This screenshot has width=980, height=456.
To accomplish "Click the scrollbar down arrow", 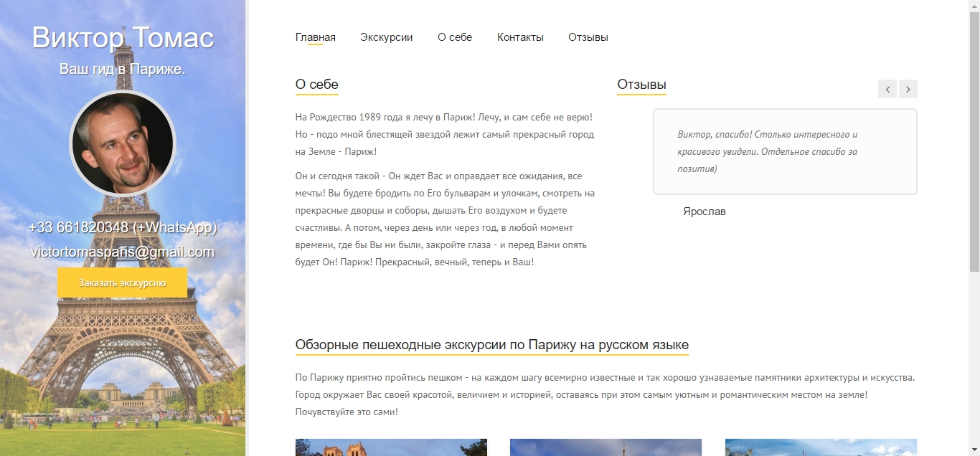I will [x=974, y=450].
